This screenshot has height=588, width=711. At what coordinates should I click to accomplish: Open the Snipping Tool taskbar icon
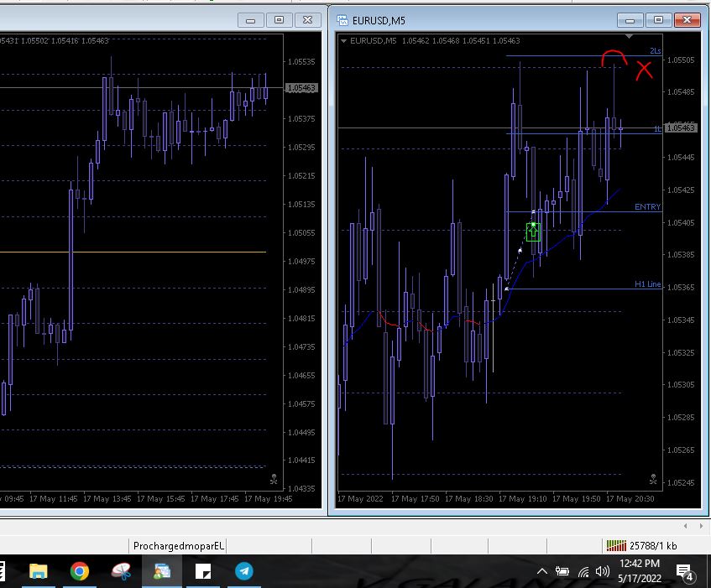tap(121, 571)
